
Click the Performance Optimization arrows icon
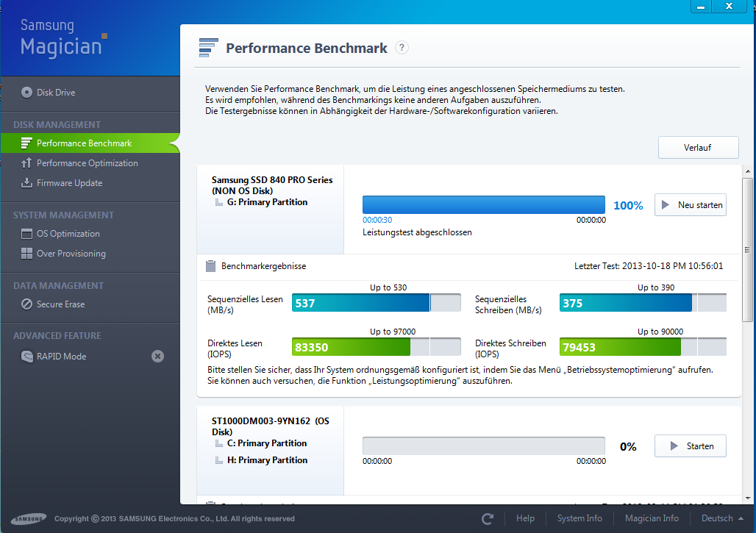(x=26, y=163)
